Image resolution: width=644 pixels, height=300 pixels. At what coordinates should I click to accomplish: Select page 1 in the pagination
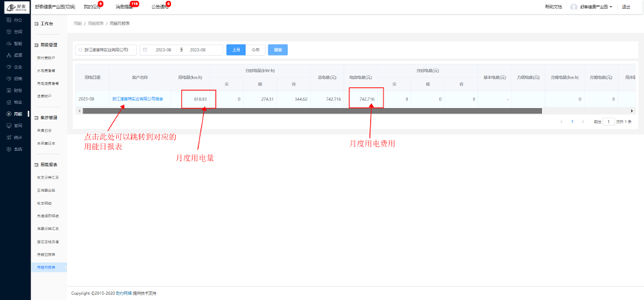572,122
